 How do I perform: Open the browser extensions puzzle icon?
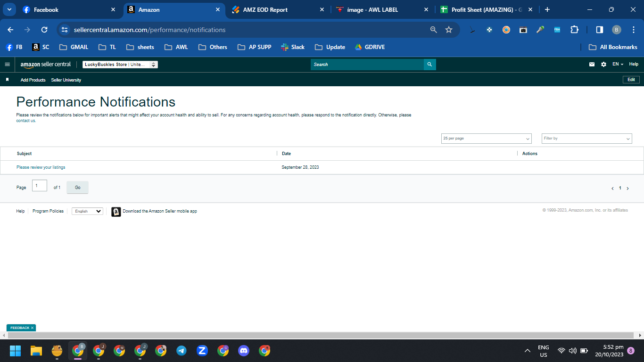574,30
